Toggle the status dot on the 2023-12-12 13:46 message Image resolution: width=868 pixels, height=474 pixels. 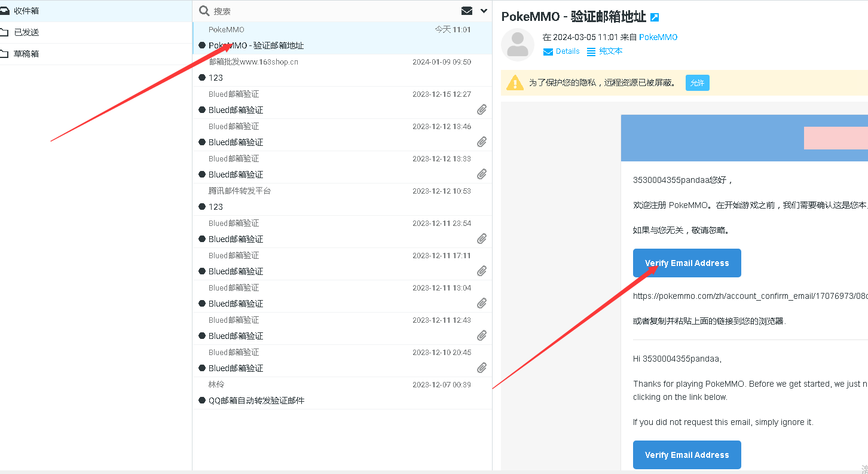pyautogui.click(x=202, y=142)
